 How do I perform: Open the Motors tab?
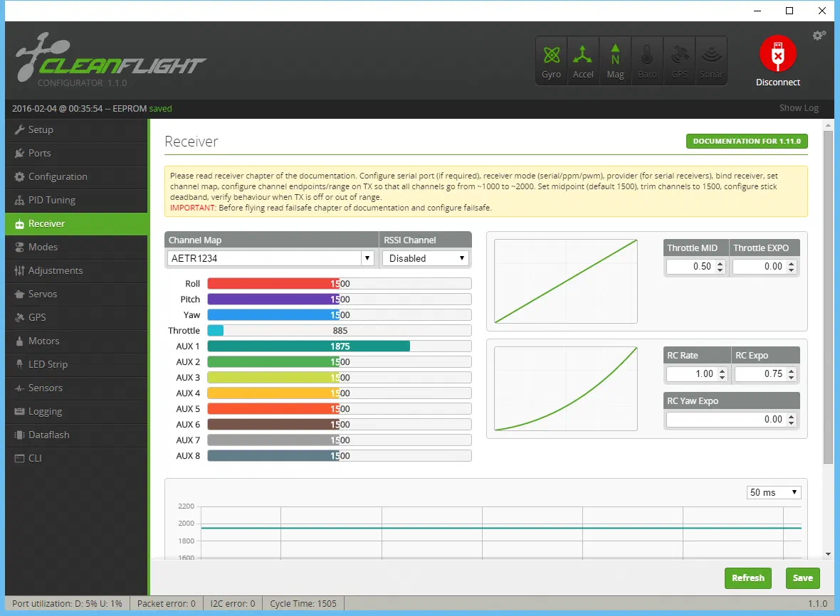pyautogui.click(x=76, y=341)
